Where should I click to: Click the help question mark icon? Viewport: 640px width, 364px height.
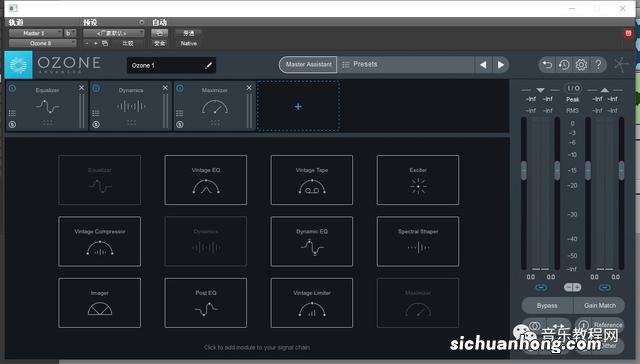pyautogui.click(x=598, y=64)
